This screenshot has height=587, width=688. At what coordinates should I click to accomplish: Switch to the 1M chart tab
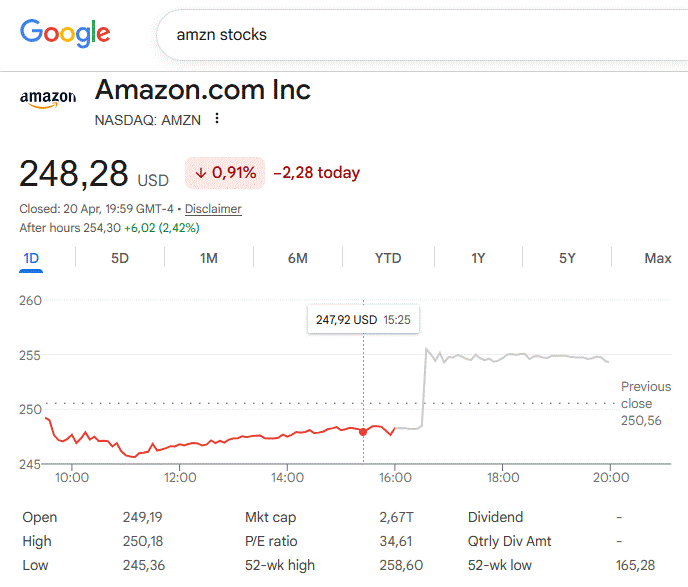tap(209, 258)
